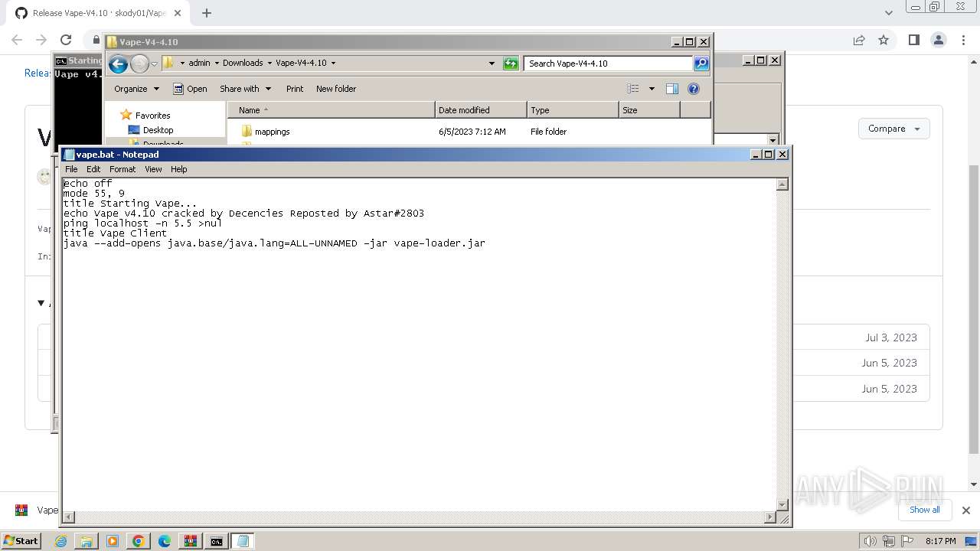
Task: Click Notepad horizontal scrollbar right arrow
Action: point(770,518)
